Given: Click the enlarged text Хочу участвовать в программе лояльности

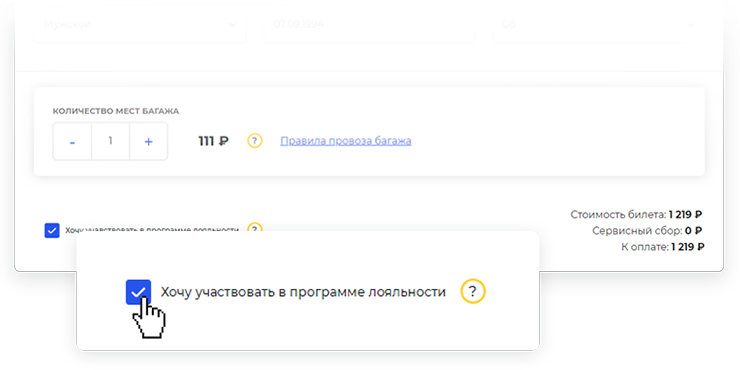Looking at the screenshot, I should (303, 292).
